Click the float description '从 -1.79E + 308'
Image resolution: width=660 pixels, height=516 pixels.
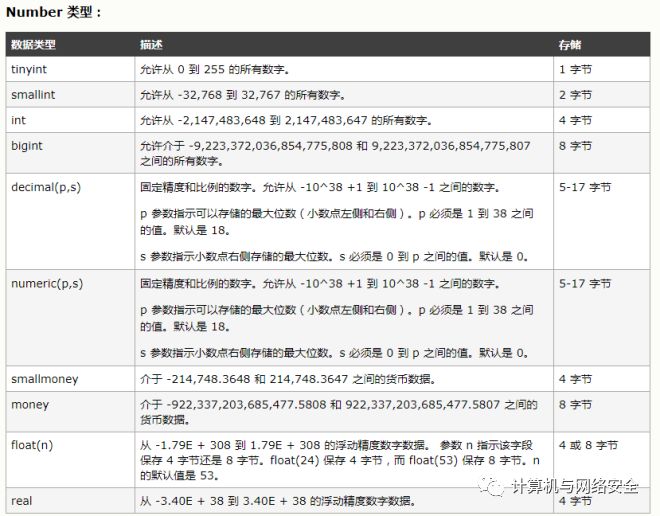pos(340,460)
